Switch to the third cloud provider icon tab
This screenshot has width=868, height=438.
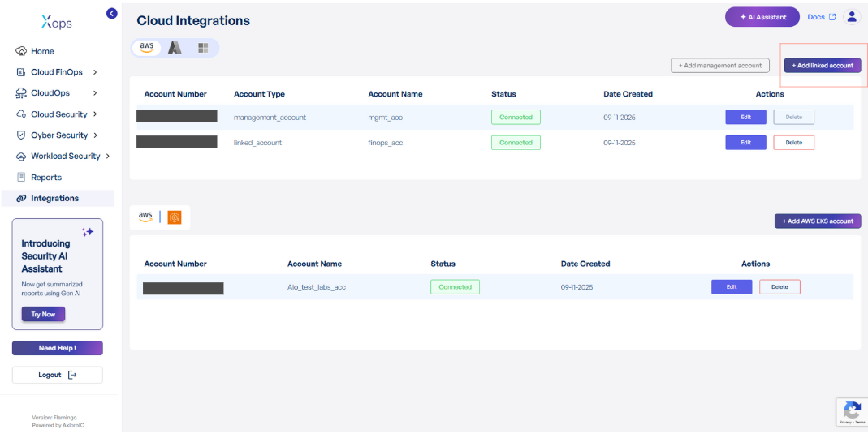(203, 48)
